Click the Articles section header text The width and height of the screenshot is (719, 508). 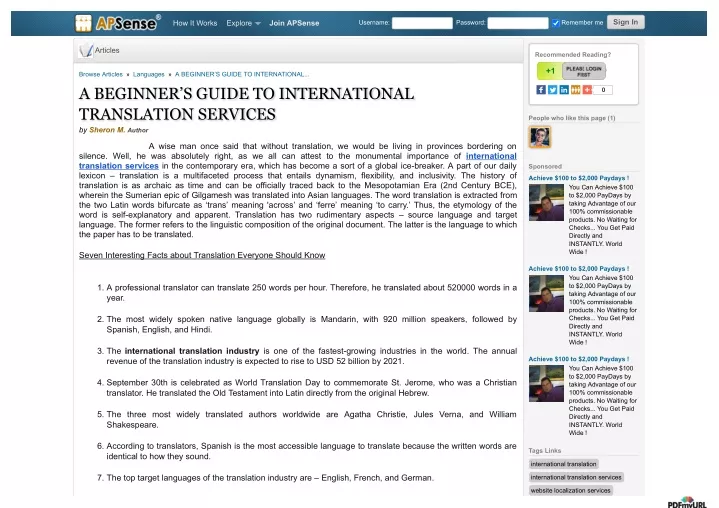pyautogui.click(x=107, y=50)
